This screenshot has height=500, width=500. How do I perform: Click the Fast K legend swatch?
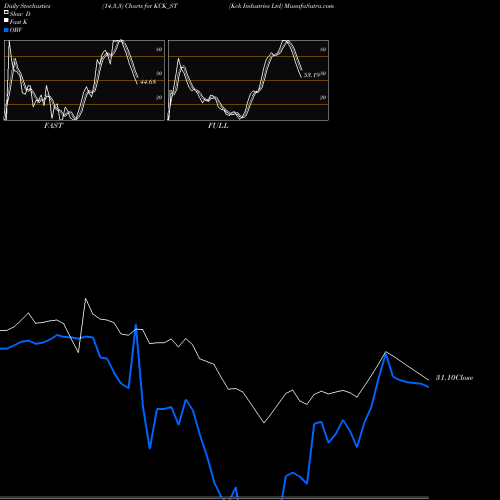click(6, 20)
